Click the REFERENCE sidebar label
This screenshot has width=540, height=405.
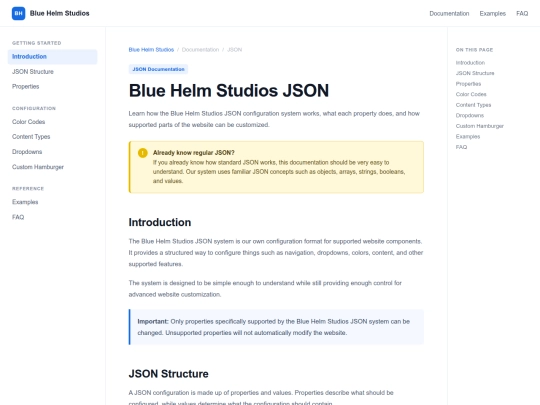28,189
